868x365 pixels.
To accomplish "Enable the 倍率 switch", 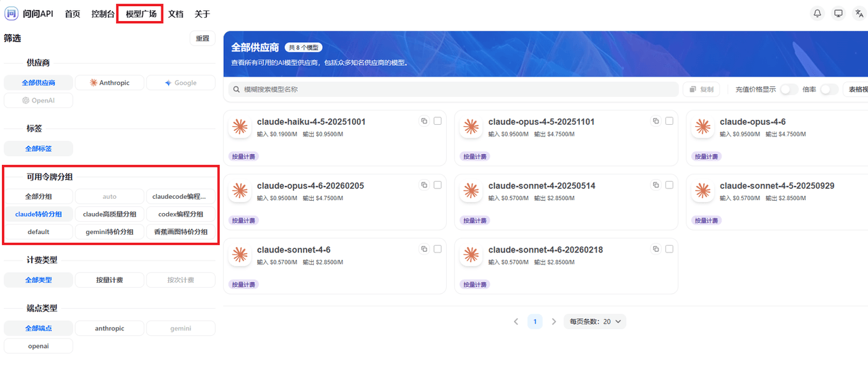I will pyautogui.click(x=829, y=90).
